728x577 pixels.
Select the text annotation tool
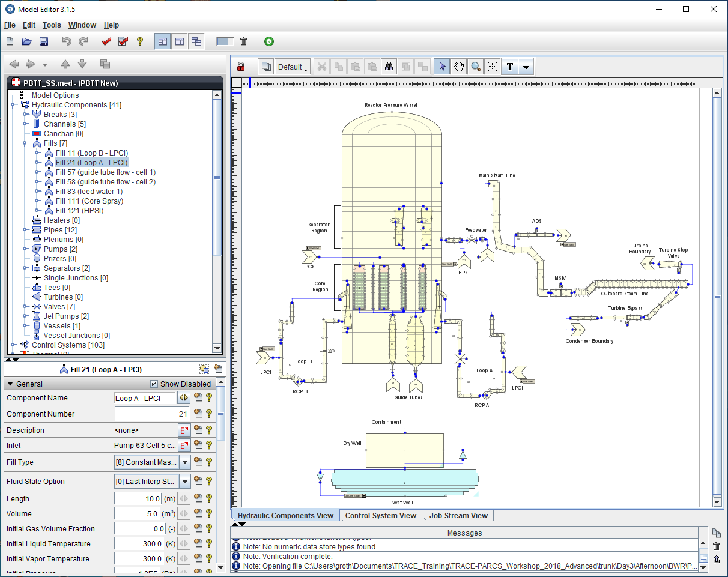pyautogui.click(x=510, y=67)
